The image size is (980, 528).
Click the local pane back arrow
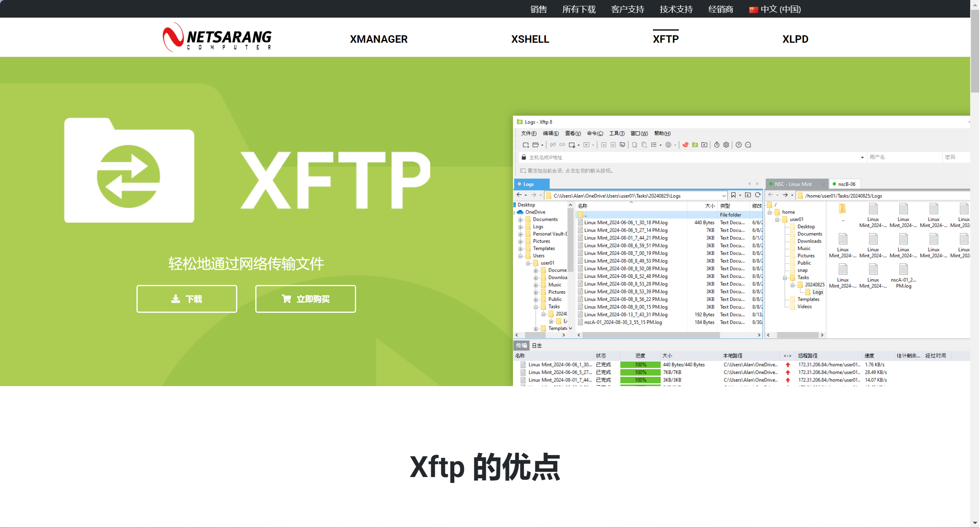pyautogui.click(x=519, y=195)
